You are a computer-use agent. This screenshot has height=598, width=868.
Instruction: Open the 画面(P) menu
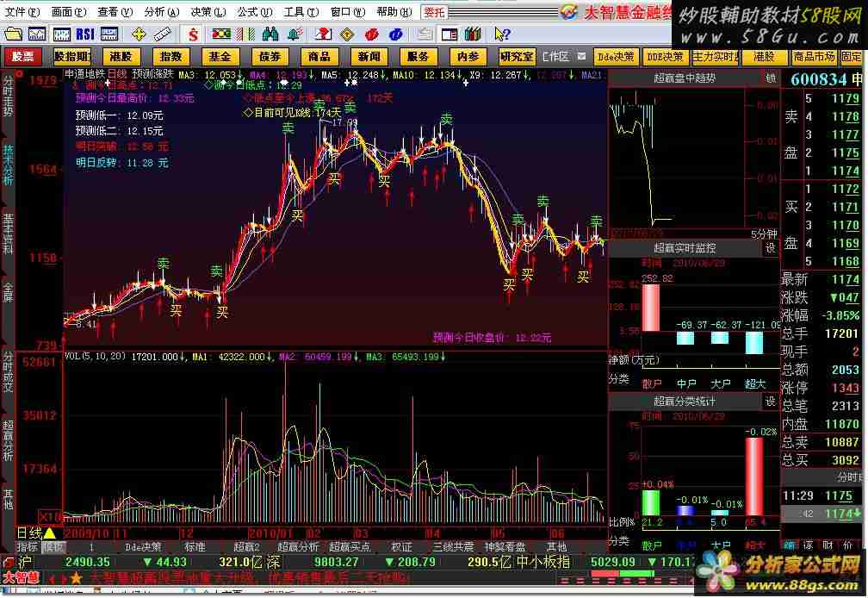(x=69, y=11)
